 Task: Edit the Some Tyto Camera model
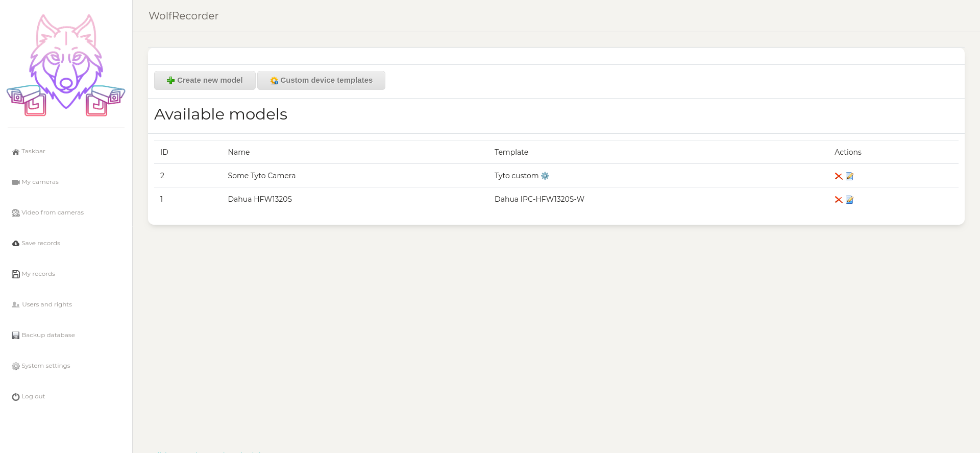tap(849, 176)
